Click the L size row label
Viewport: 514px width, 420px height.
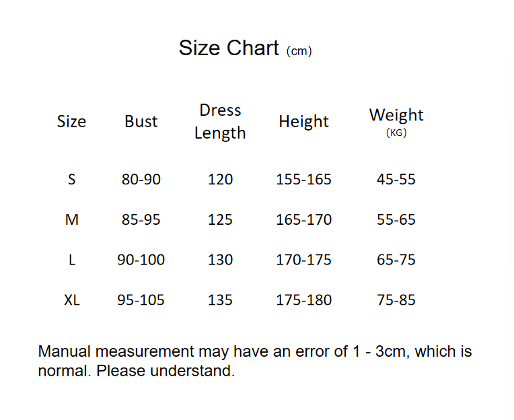[x=72, y=260]
